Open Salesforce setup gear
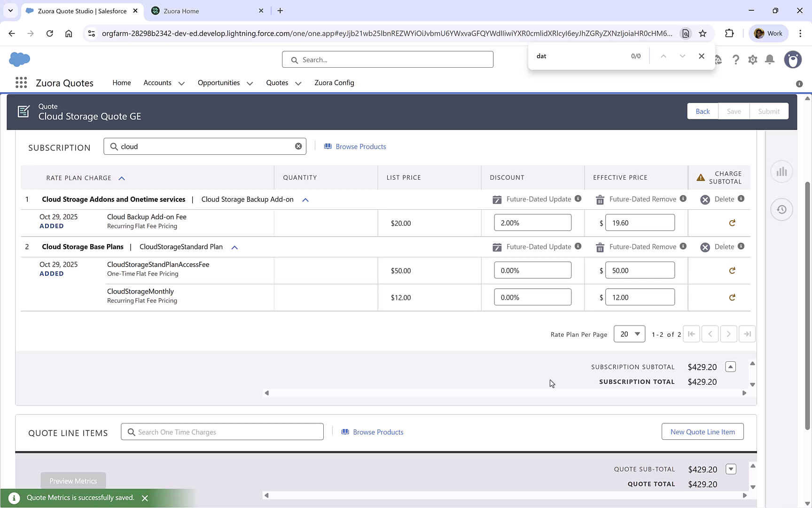This screenshot has width=812, height=508. [x=752, y=60]
